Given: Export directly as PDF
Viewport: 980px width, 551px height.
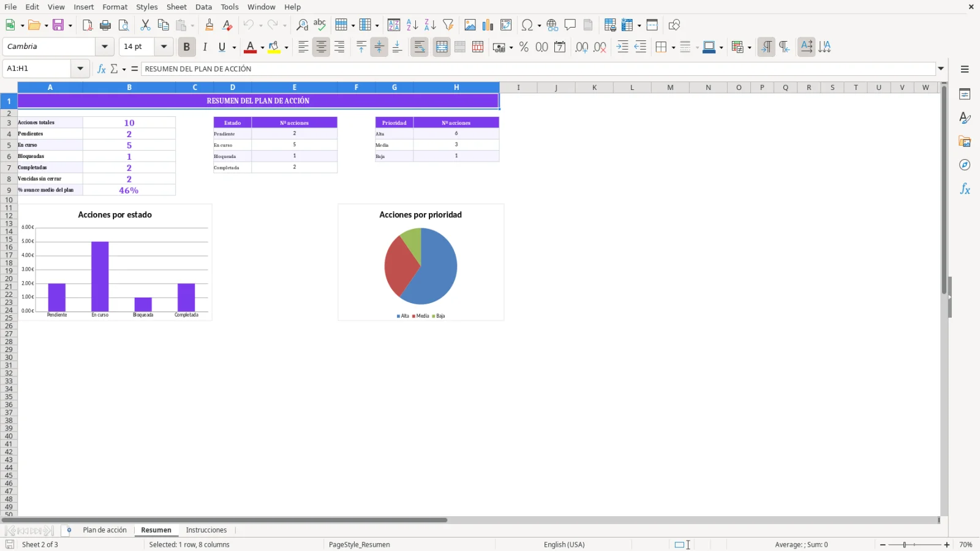Looking at the screenshot, I should pyautogui.click(x=88, y=25).
